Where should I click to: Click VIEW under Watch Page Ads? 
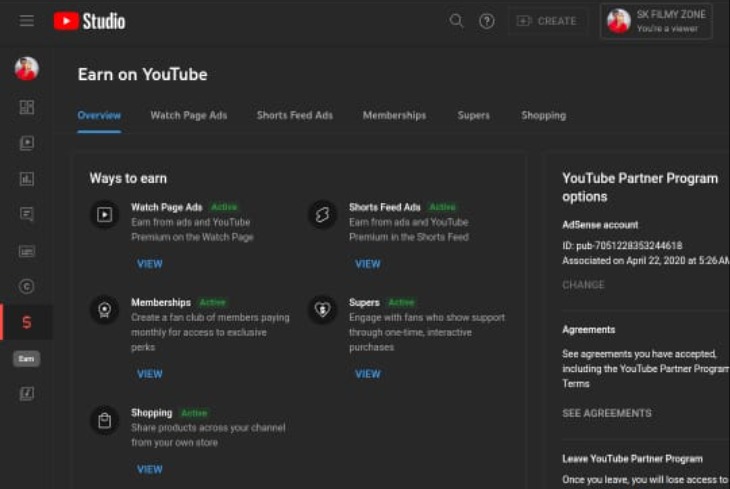point(150,264)
